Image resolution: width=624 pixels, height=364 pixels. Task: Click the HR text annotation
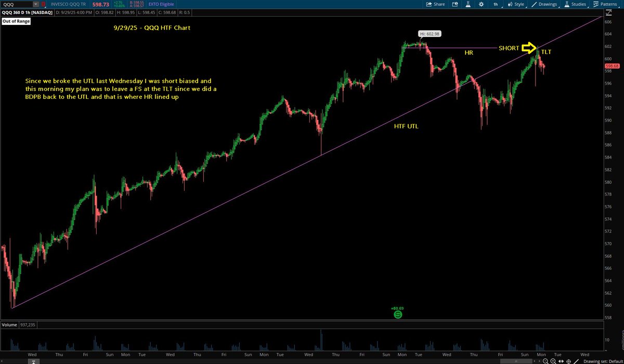coord(469,53)
